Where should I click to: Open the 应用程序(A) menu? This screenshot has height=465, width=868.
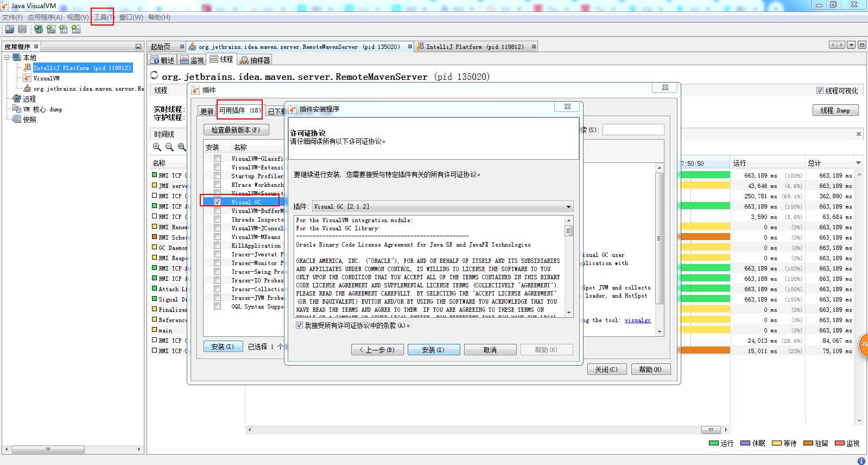[x=45, y=17]
